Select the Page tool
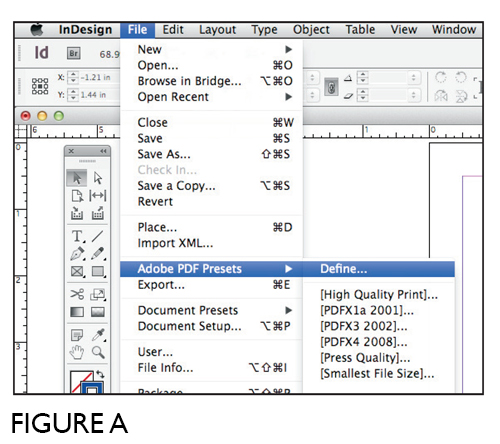The height and width of the screenshot is (444, 500). pos(77,196)
